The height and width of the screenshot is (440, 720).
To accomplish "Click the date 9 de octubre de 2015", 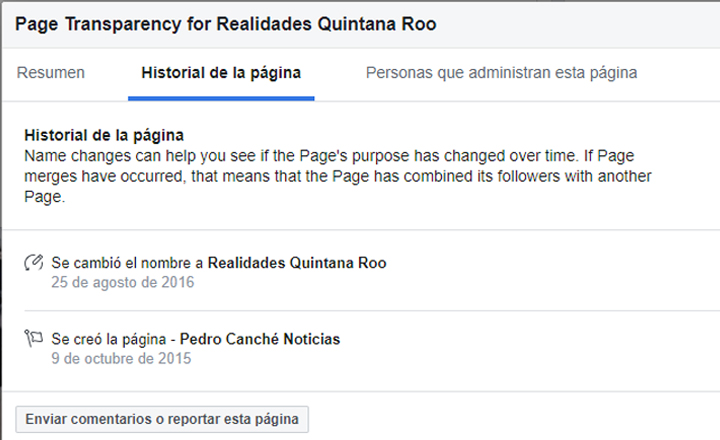I will tap(121, 358).
